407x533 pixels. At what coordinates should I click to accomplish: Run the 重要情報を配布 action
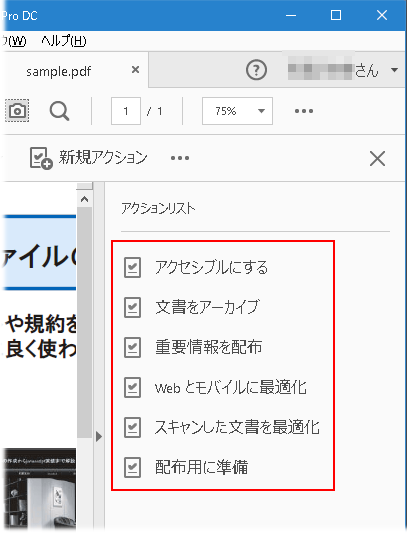tap(208, 347)
